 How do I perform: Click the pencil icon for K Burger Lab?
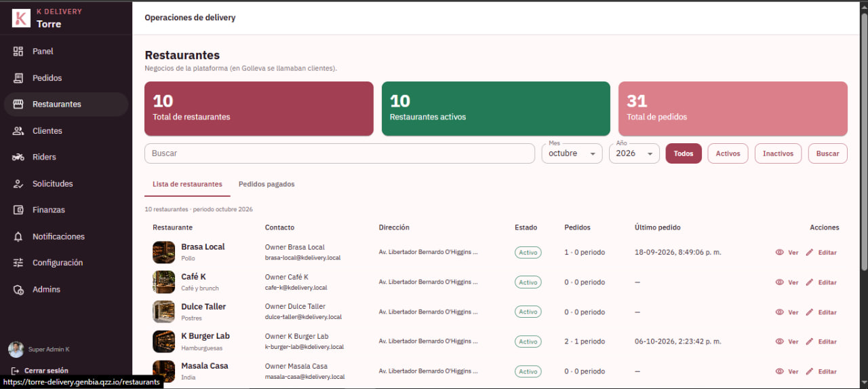(809, 341)
